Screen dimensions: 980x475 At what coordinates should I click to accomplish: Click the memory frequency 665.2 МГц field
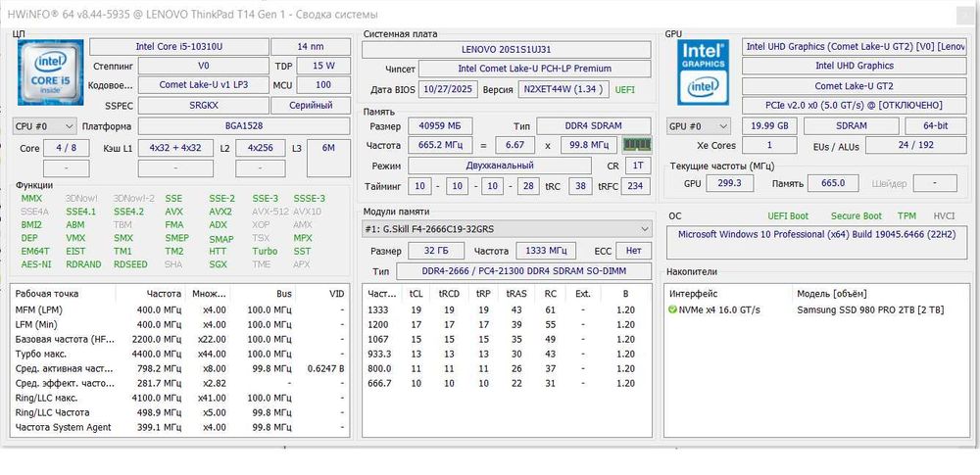tap(441, 146)
